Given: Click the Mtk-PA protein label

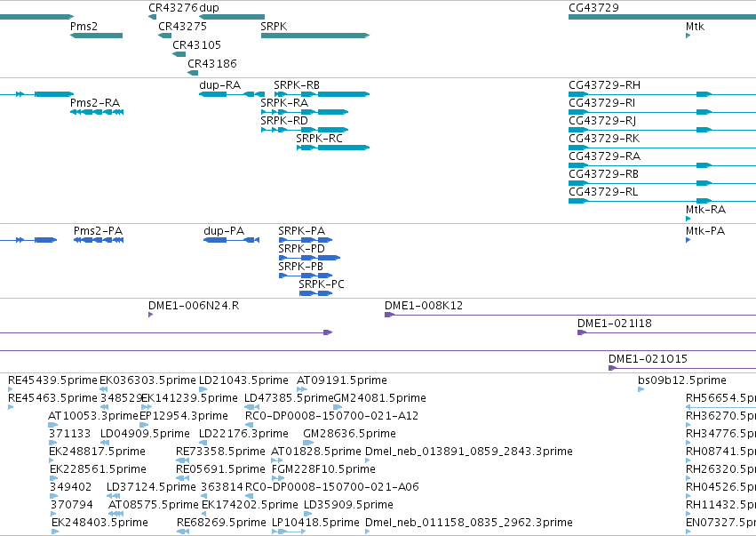Looking at the screenshot, I should click(705, 231).
